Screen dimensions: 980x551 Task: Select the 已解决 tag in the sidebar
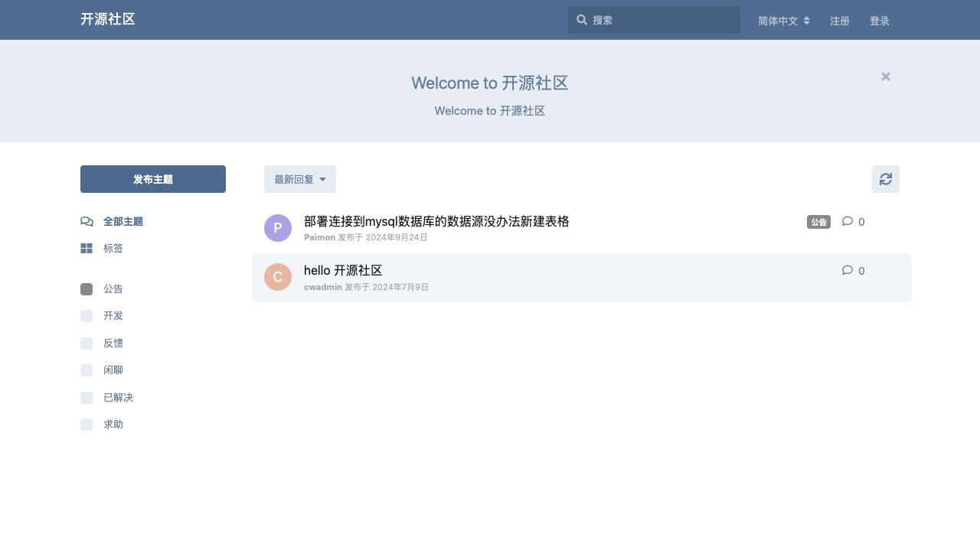[118, 398]
